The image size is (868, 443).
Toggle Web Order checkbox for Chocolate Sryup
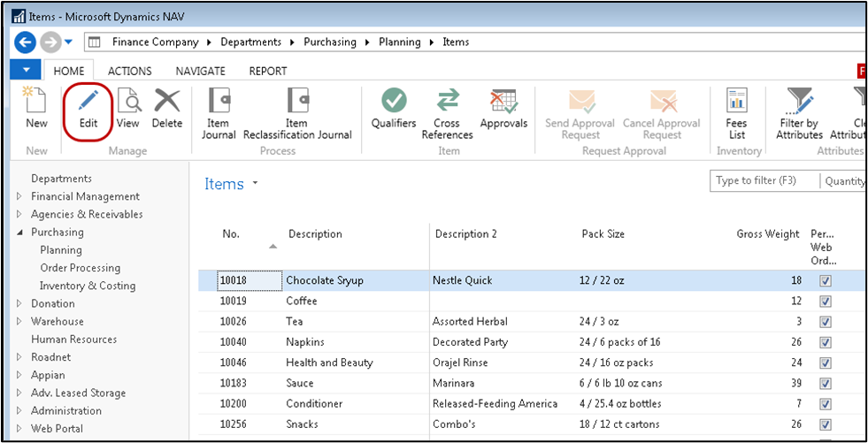826,281
